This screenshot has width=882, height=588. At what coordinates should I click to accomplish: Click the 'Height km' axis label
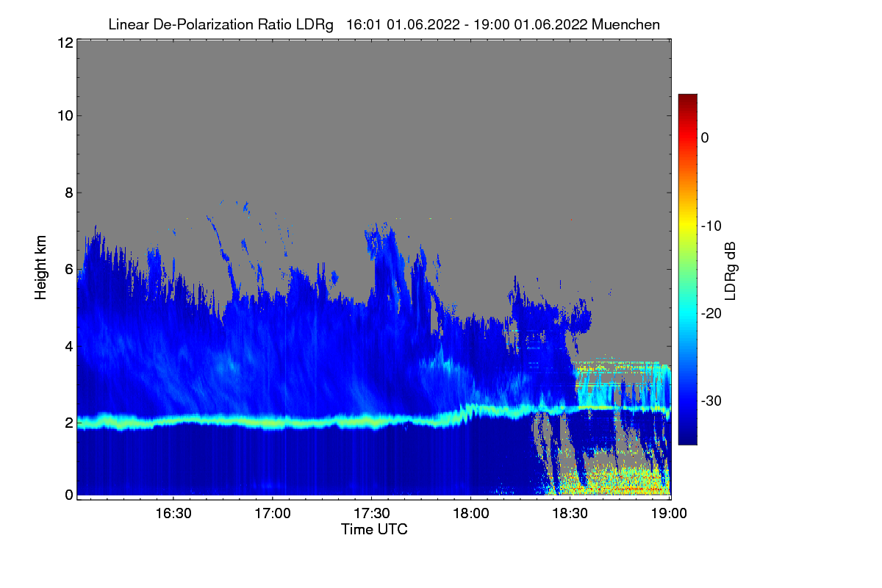pyautogui.click(x=40, y=269)
